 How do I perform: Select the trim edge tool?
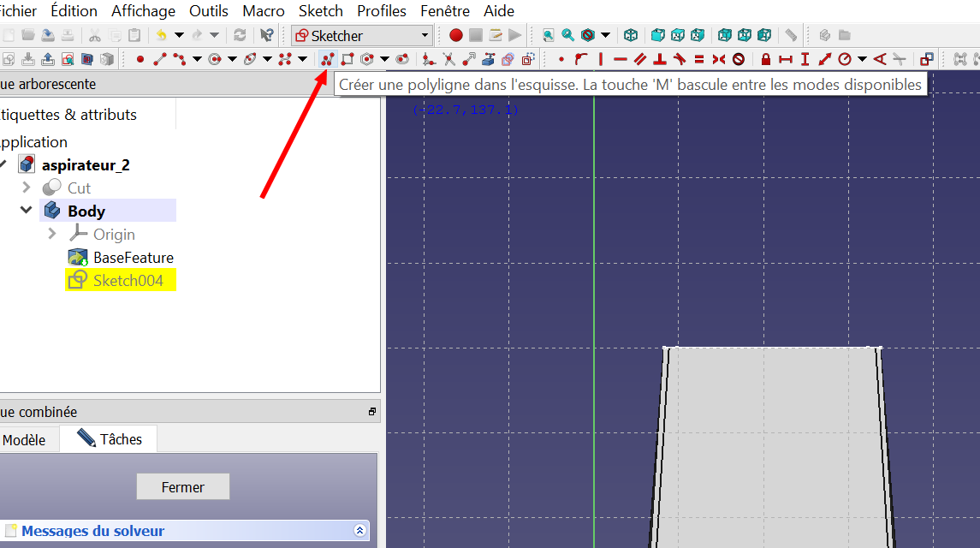click(x=448, y=59)
